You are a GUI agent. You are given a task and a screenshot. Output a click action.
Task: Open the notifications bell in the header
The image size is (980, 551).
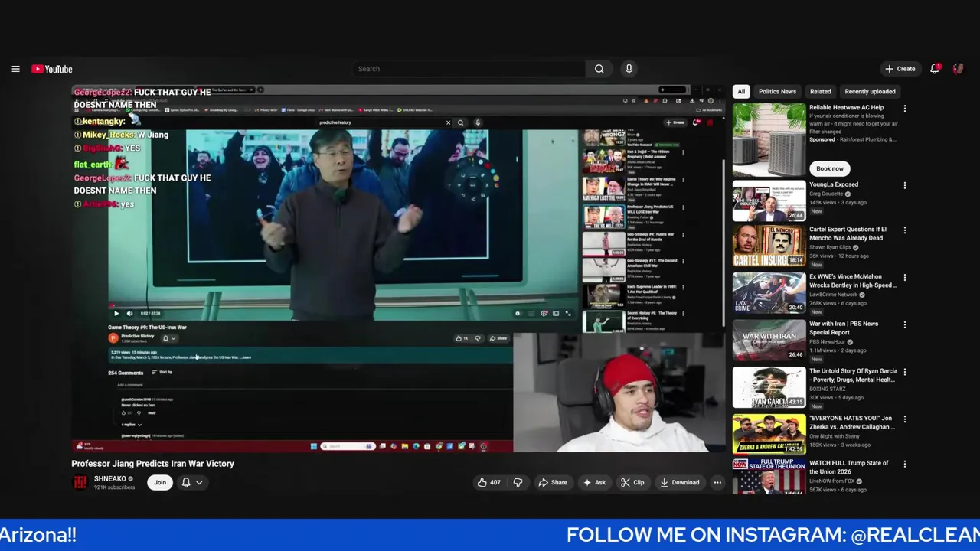click(x=935, y=69)
